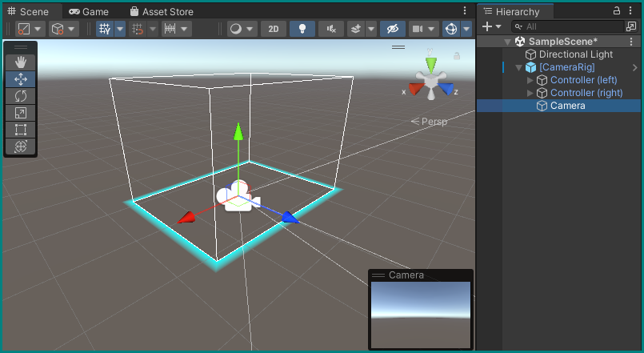Screen dimensions: 644x353
Task: Toggle hidden objects visibility eye icon
Action: (393, 29)
